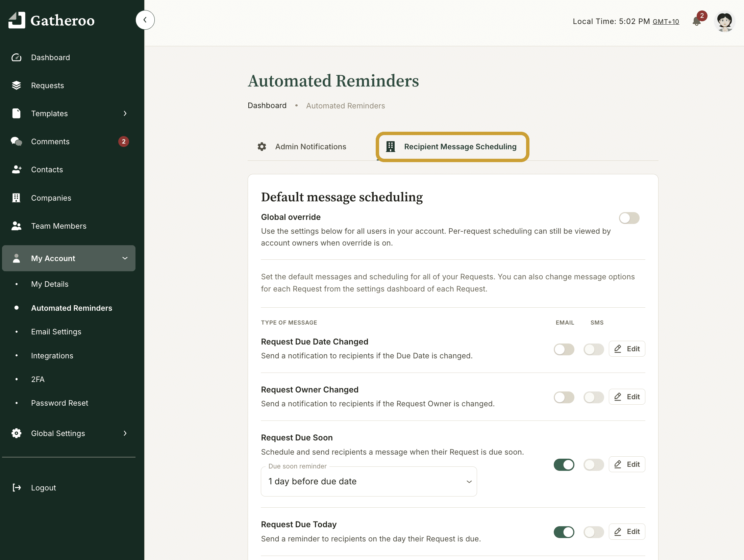Enable SMS for Request Due Today
Image resolution: width=744 pixels, height=560 pixels.
[x=594, y=532]
